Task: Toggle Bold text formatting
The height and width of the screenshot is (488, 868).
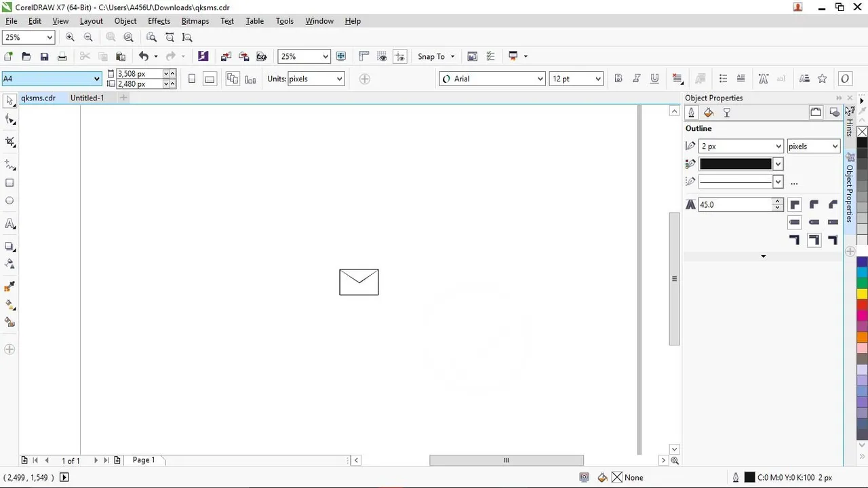Action: click(x=618, y=79)
